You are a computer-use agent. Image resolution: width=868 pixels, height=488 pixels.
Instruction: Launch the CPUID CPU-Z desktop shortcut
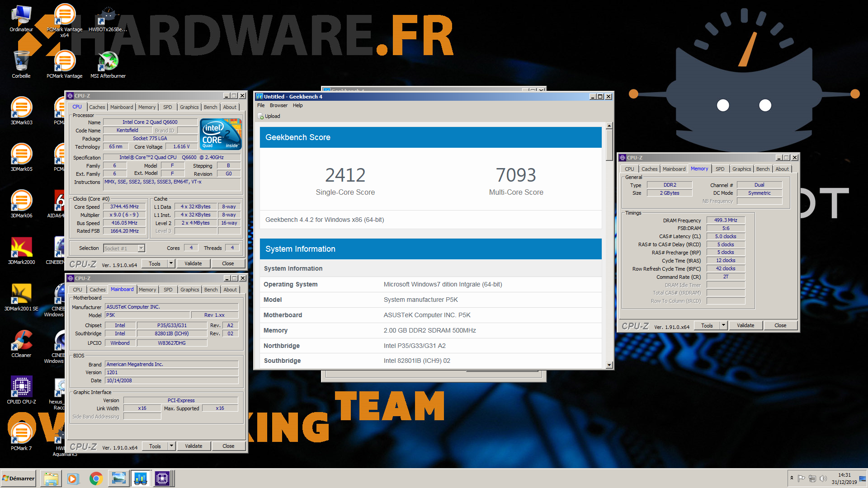click(21, 390)
